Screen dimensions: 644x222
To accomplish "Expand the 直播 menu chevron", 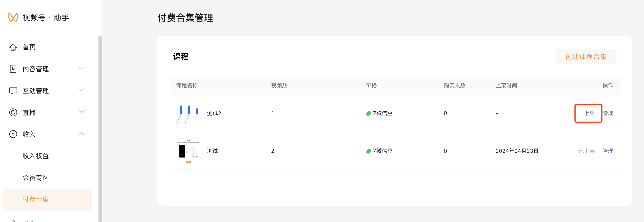I will pos(81,112).
